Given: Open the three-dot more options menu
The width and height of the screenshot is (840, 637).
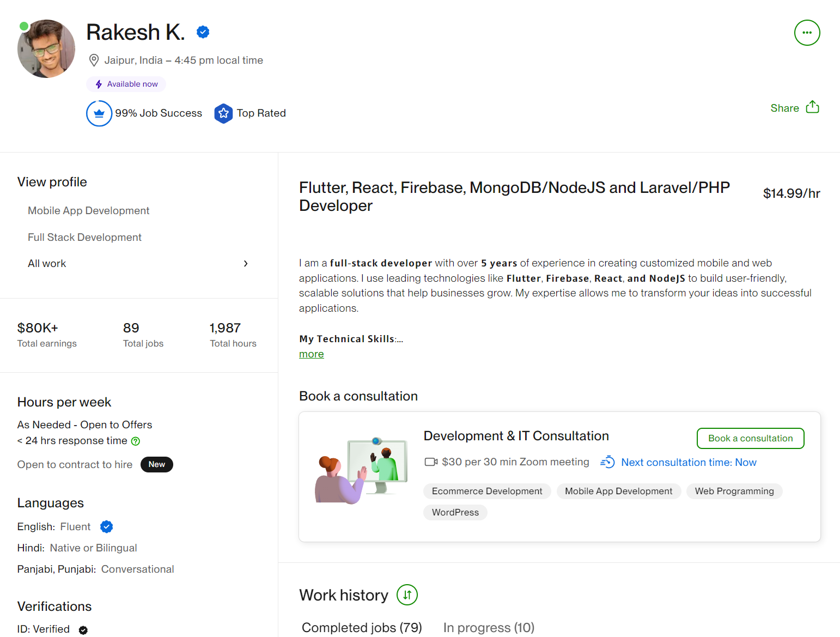Looking at the screenshot, I should pyautogui.click(x=807, y=33).
